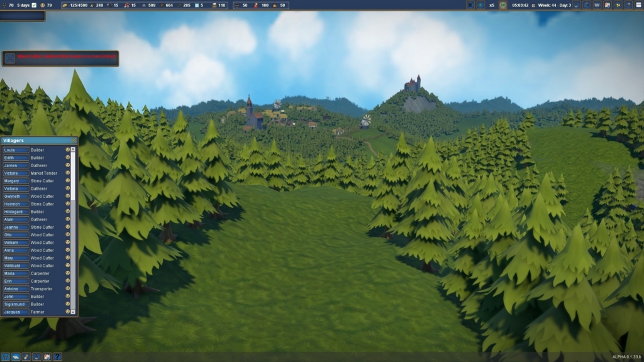Click the Villagers list scrollbar thumb
Image resolution: width=644 pixels, height=362 pixels.
coord(73,176)
